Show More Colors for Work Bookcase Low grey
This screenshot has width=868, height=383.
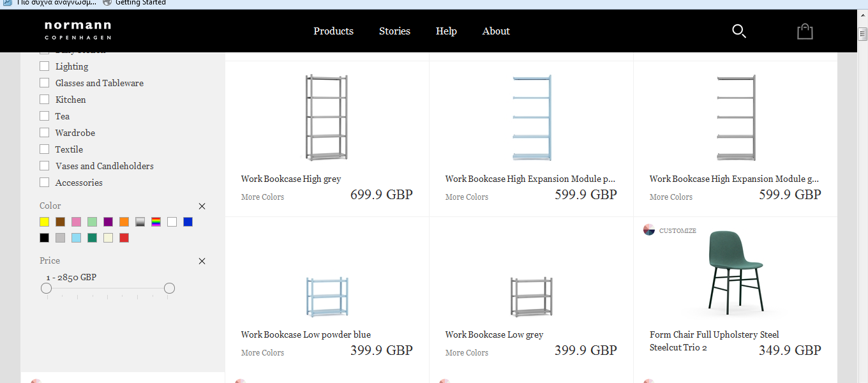point(467,352)
